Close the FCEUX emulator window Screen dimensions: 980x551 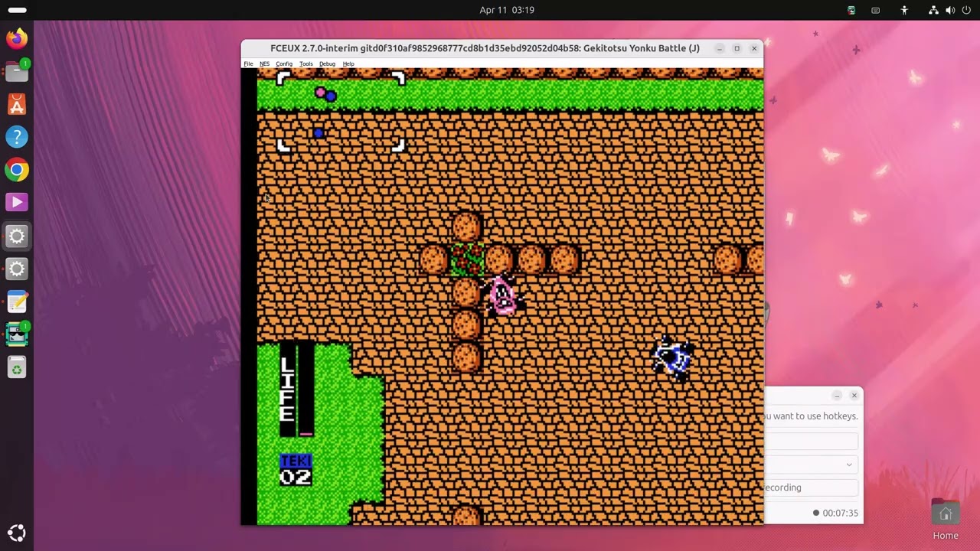pos(754,48)
